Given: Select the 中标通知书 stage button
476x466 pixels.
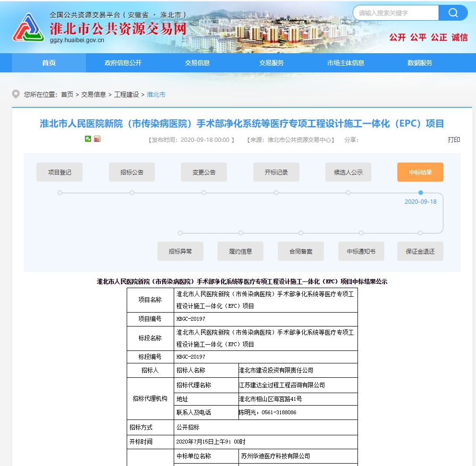Looking at the screenshot, I should tap(361, 251).
